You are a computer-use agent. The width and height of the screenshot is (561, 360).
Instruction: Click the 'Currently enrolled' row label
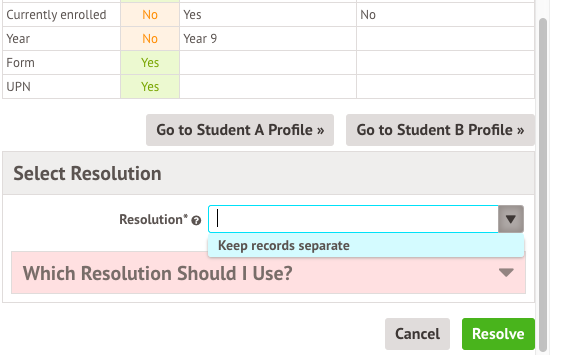pos(56,15)
